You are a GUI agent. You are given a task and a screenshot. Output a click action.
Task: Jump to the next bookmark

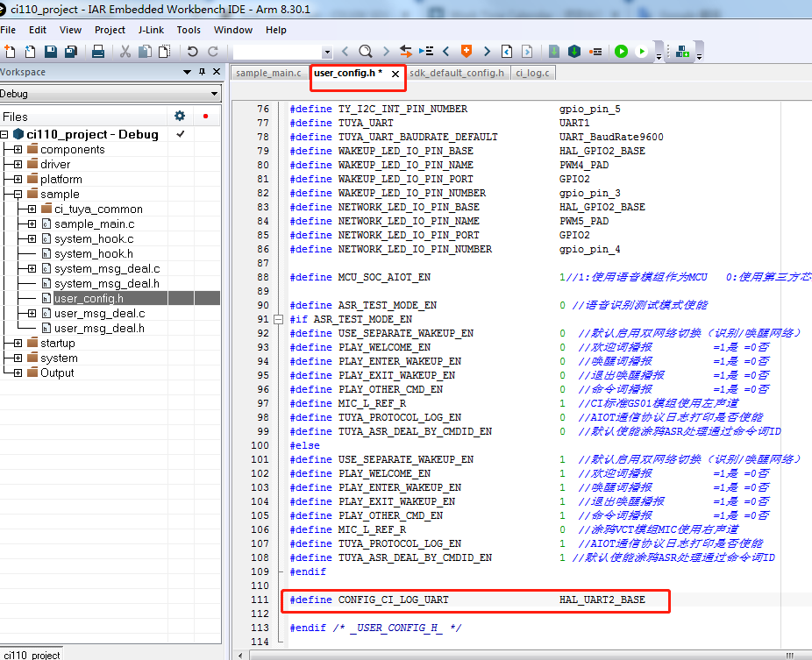tap(487, 51)
